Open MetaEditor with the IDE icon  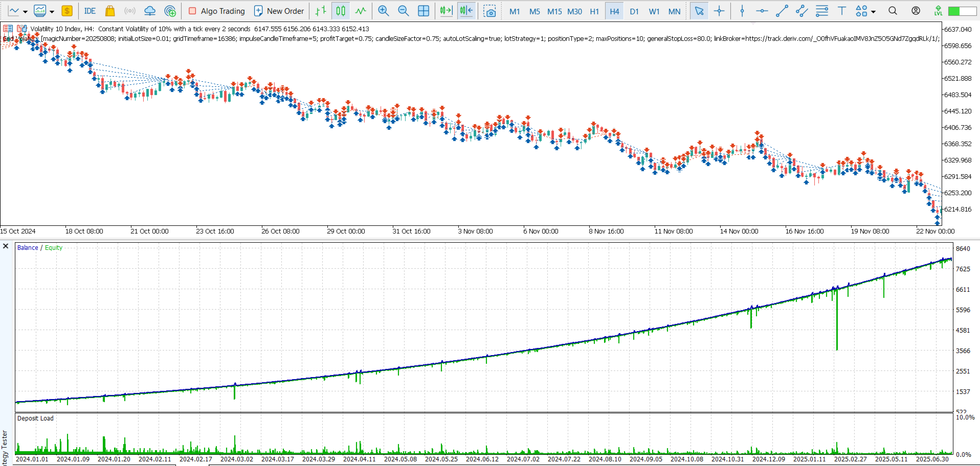click(x=90, y=11)
